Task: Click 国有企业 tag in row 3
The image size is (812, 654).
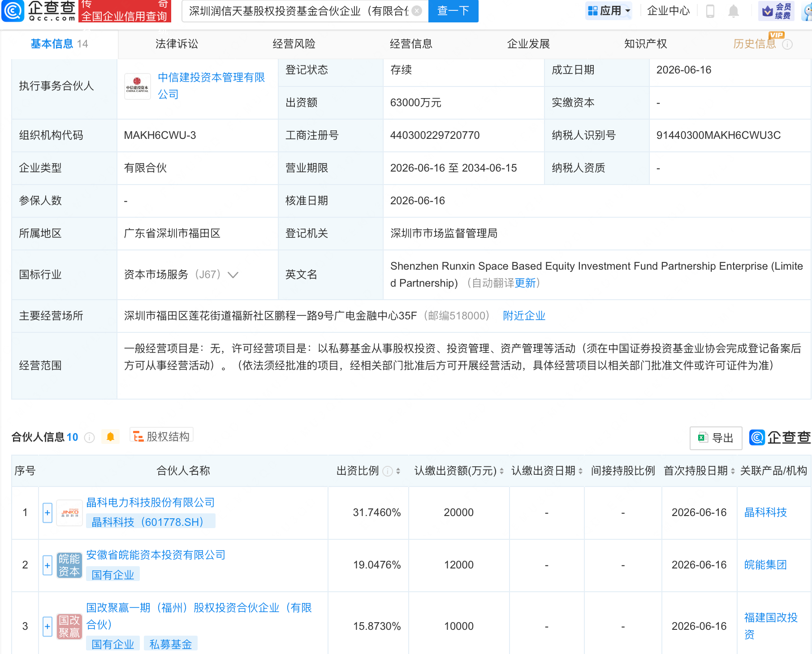Action: point(113,644)
